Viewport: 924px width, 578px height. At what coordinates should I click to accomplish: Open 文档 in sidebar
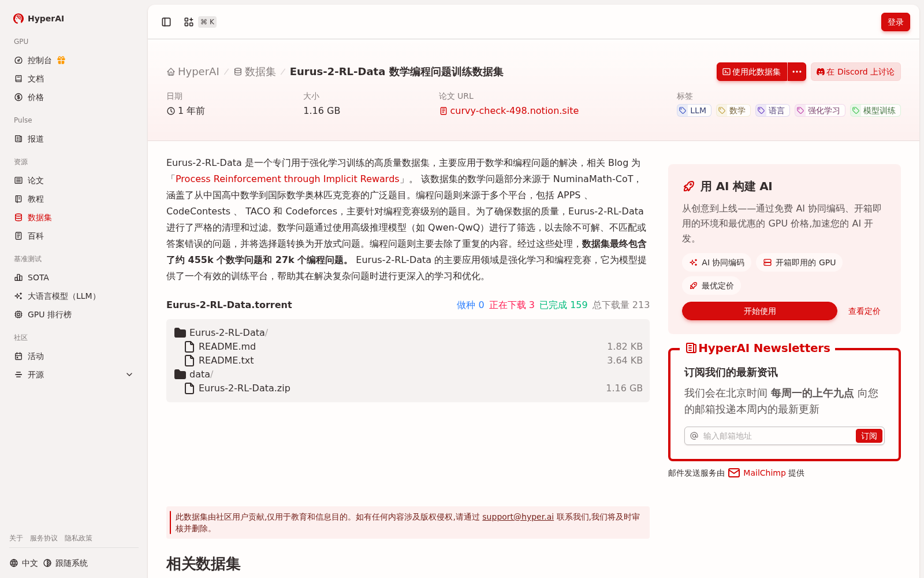click(74, 79)
